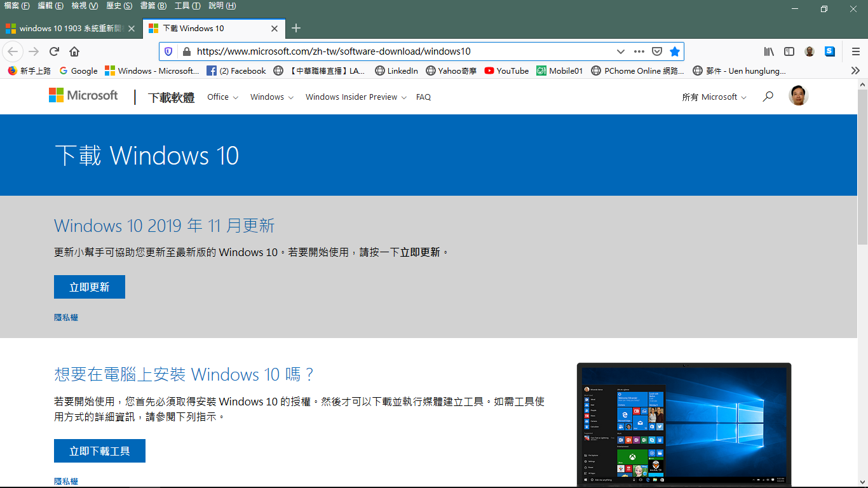This screenshot has width=868, height=488.
Task: Open page actions three-dot menu
Action: [639, 51]
